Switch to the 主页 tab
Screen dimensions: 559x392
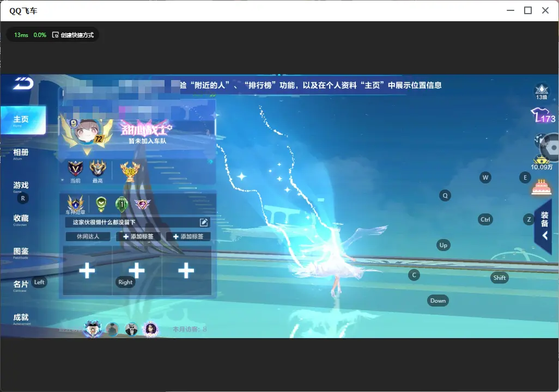(x=23, y=120)
